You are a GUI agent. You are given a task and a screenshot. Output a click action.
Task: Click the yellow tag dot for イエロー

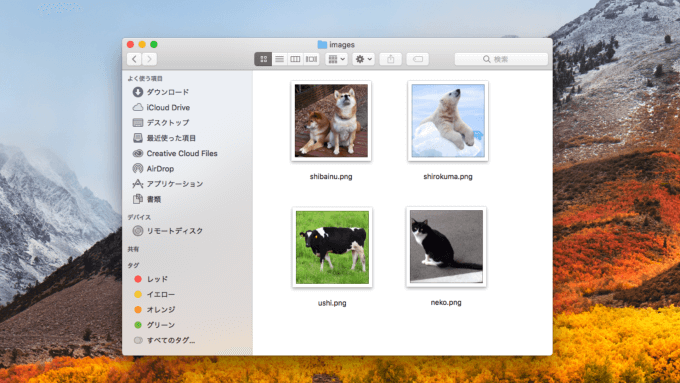click(x=138, y=294)
